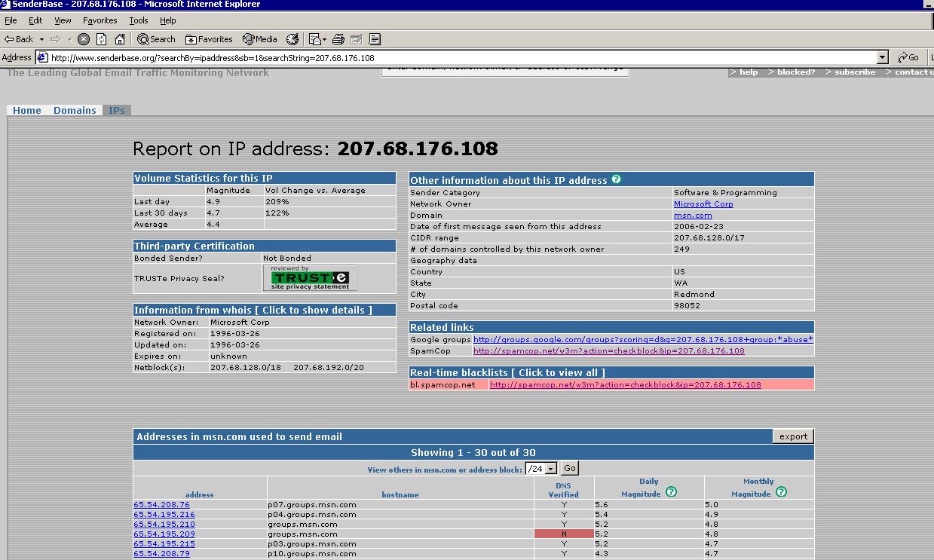Click the Go button next to /24 dropdown
The width and height of the screenshot is (934, 560).
(569, 468)
